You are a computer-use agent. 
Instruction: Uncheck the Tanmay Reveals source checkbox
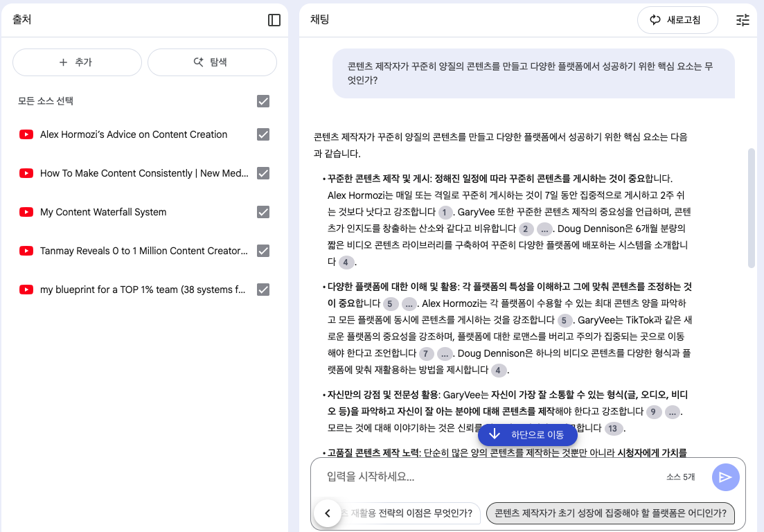tap(263, 251)
